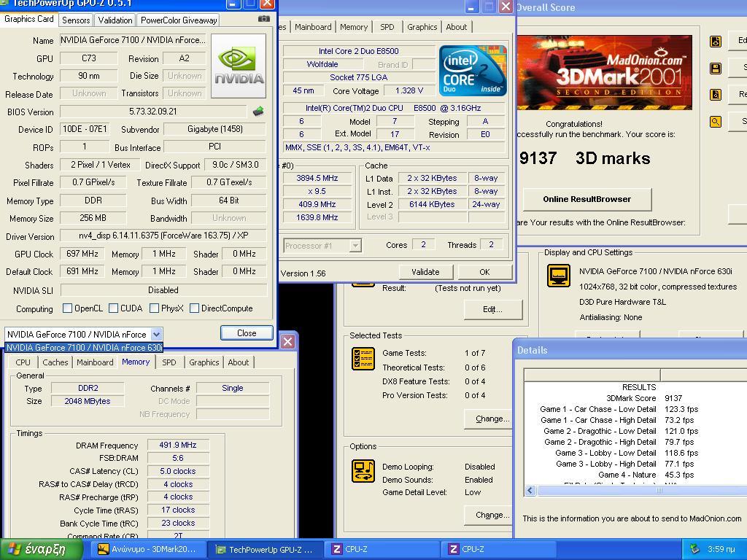Open the GPU selection dropdown in GPU-Z
Viewport: 747px width, 560px height.
(156, 334)
